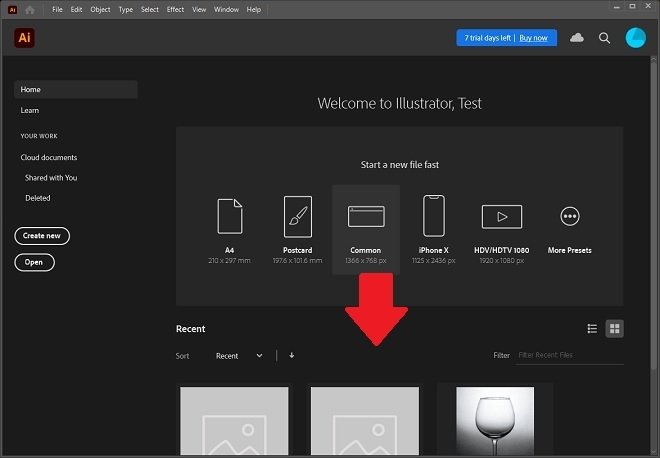Open the File menu
660x458 pixels.
point(57,9)
